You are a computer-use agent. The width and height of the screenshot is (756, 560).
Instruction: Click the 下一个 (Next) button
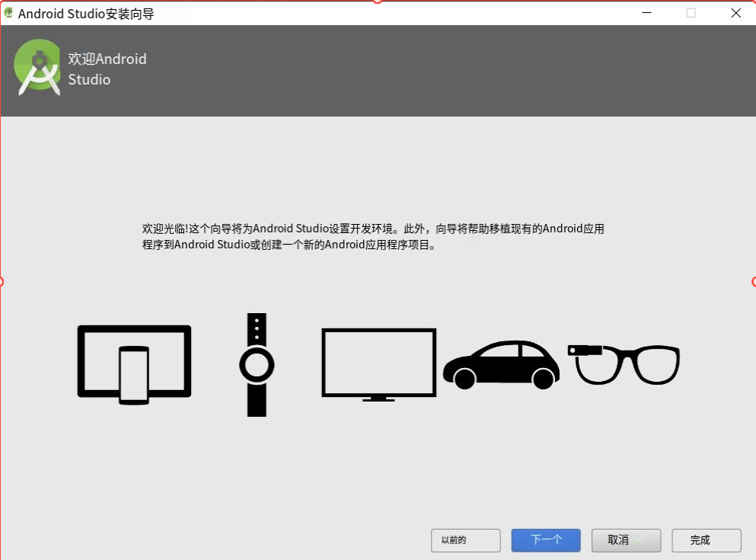546,540
